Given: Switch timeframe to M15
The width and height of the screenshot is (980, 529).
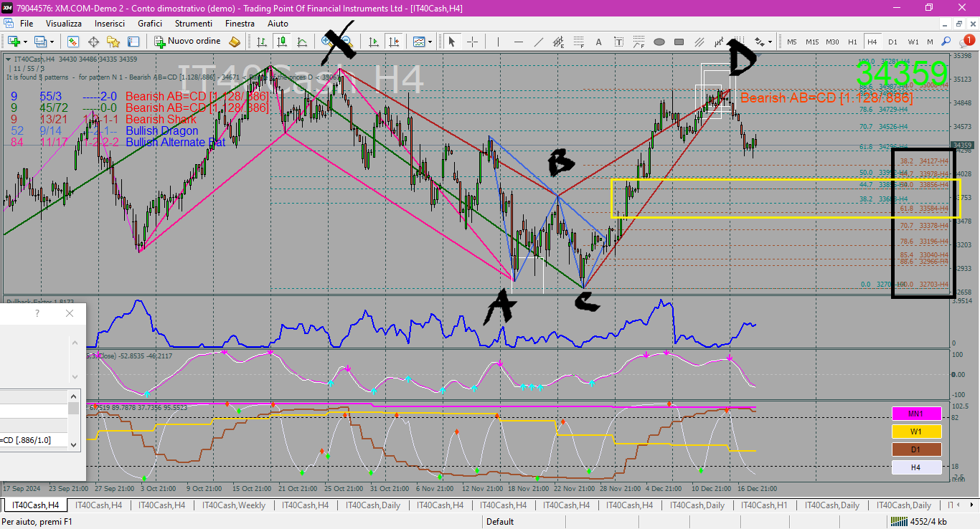Looking at the screenshot, I should pyautogui.click(x=812, y=42).
